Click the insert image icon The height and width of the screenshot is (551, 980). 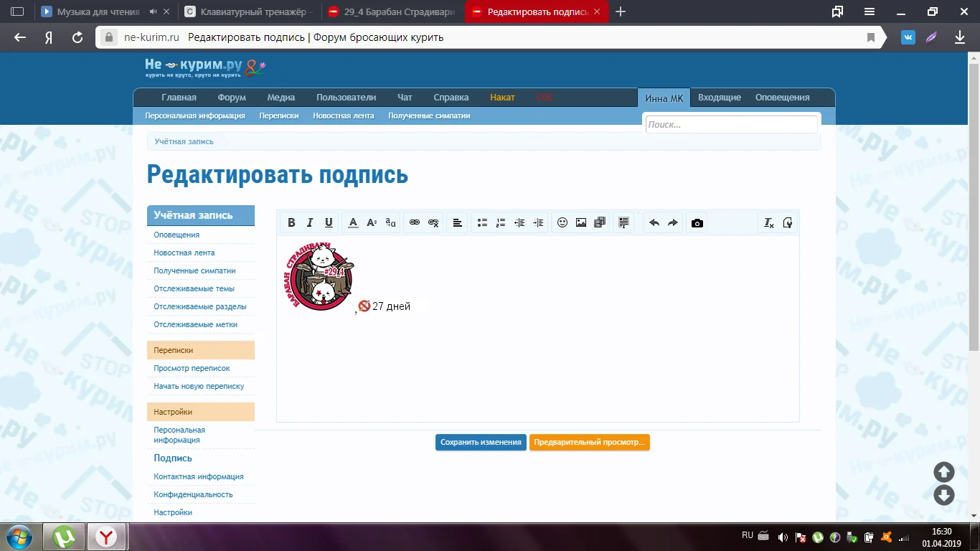click(581, 223)
